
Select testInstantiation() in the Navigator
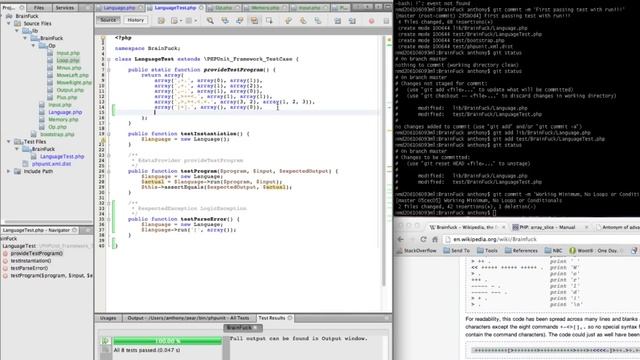tap(31, 261)
